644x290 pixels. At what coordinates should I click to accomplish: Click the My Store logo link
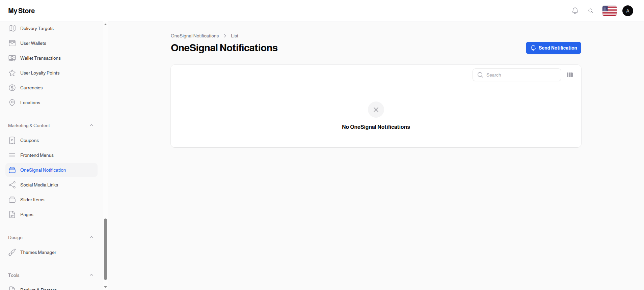click(22, 11)
